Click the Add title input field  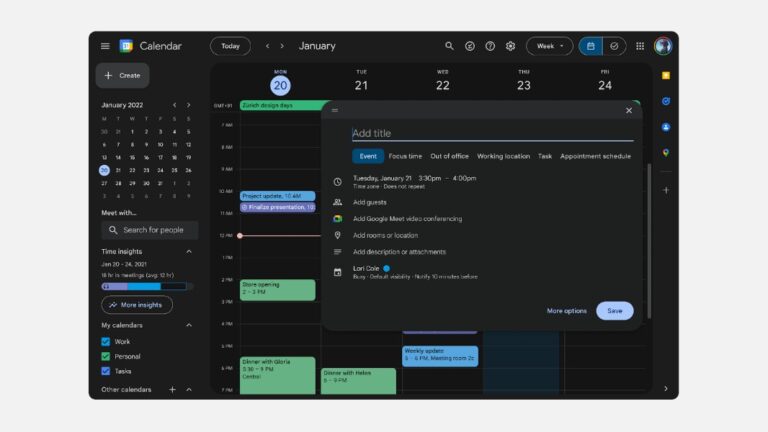[x=492, y=133]
